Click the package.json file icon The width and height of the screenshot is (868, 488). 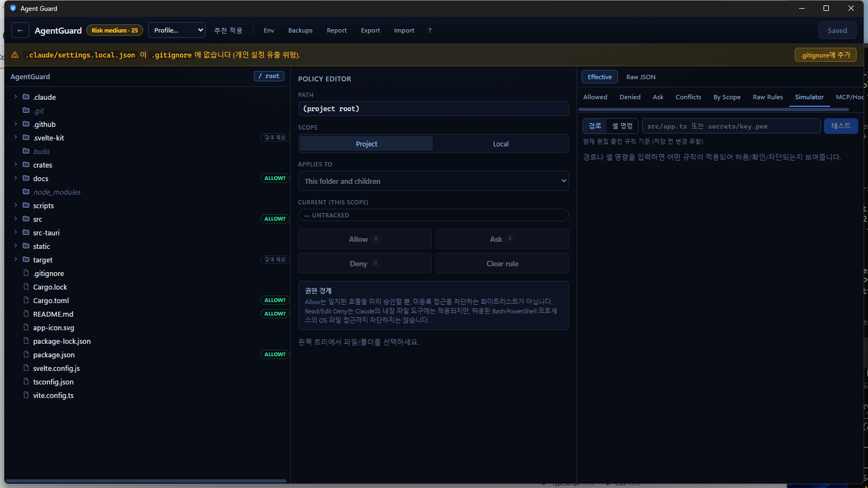(x=26, y=354)
